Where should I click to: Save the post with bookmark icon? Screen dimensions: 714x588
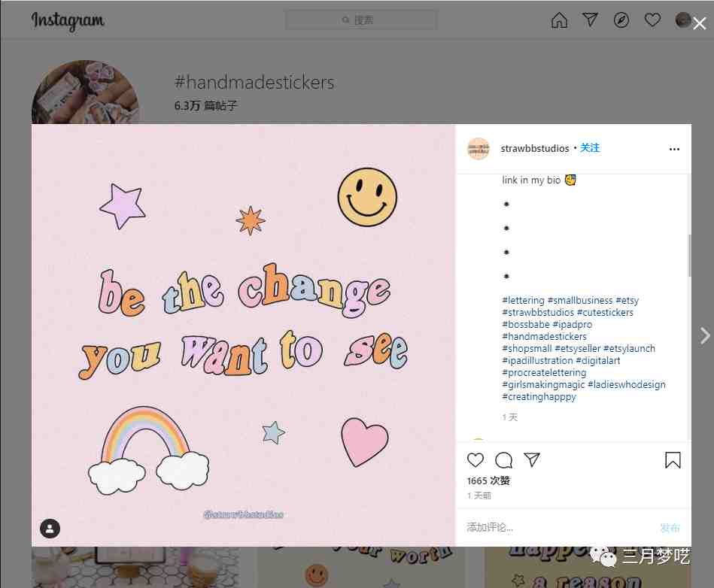(673, 460)
